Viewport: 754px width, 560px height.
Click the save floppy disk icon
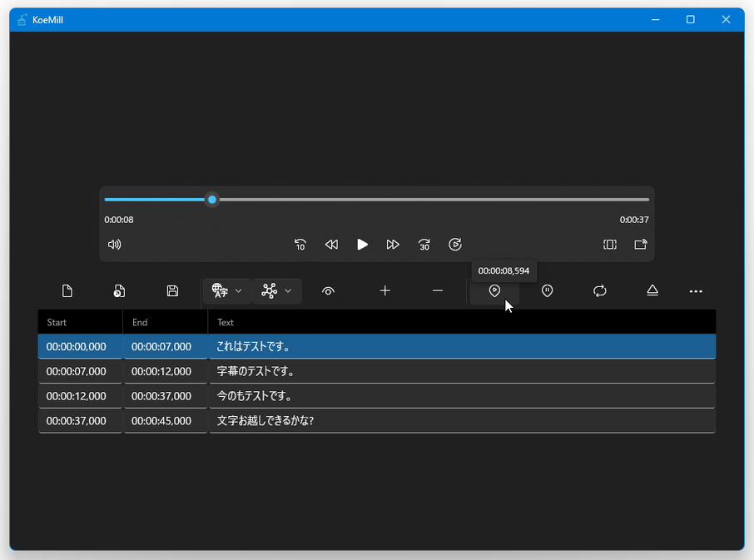172,291
